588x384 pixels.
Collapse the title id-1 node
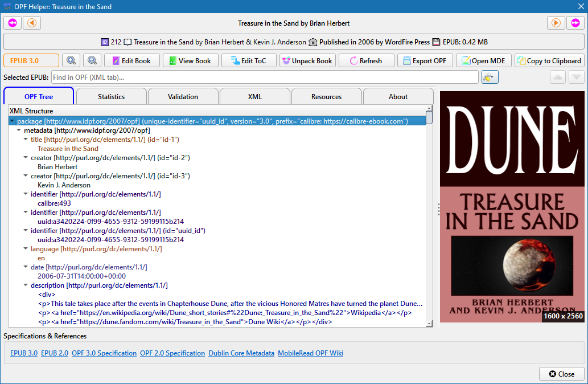[x=26, y=139]
